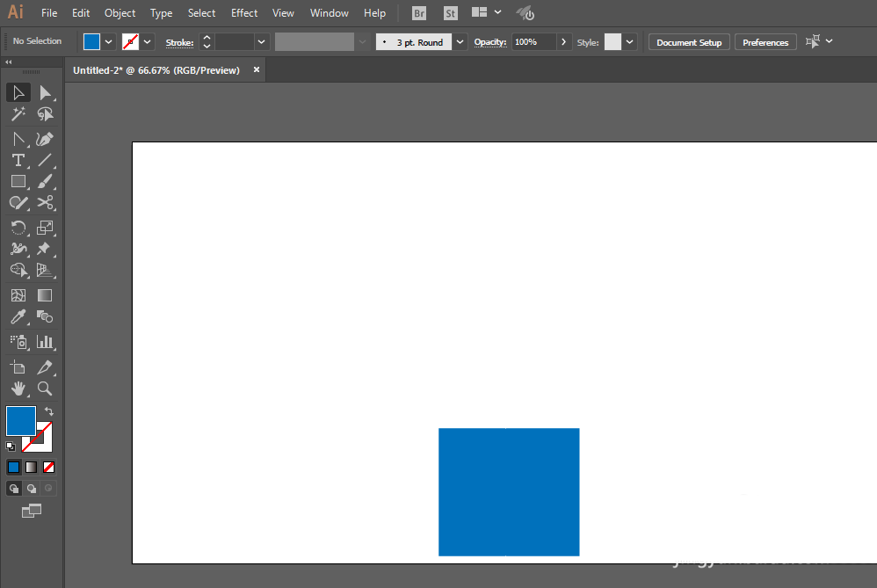Select the Warp tool
Viewport: 877px width, 588px height.
[18, 249]
